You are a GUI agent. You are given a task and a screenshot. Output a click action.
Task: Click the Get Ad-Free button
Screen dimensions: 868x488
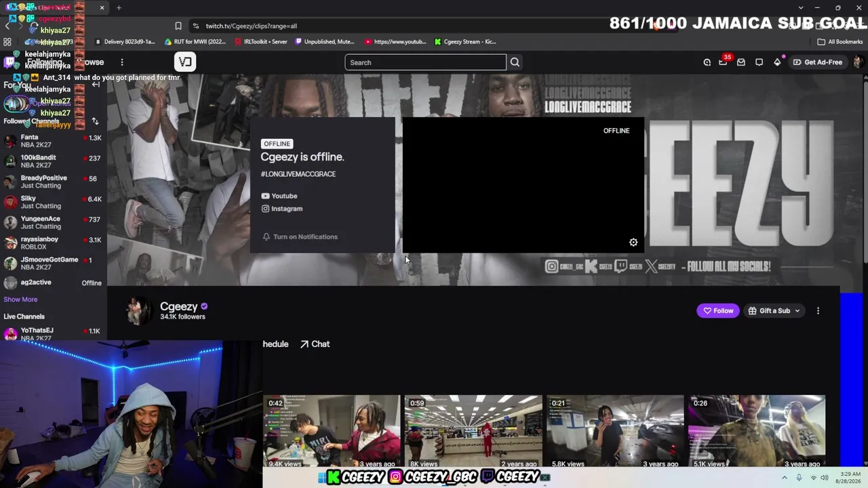817,62
